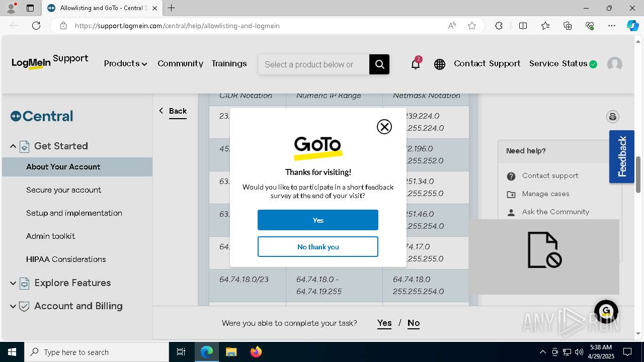The image size is (644, 362).
Task: Expand the Account and Billing section
Action: [13, 306]
